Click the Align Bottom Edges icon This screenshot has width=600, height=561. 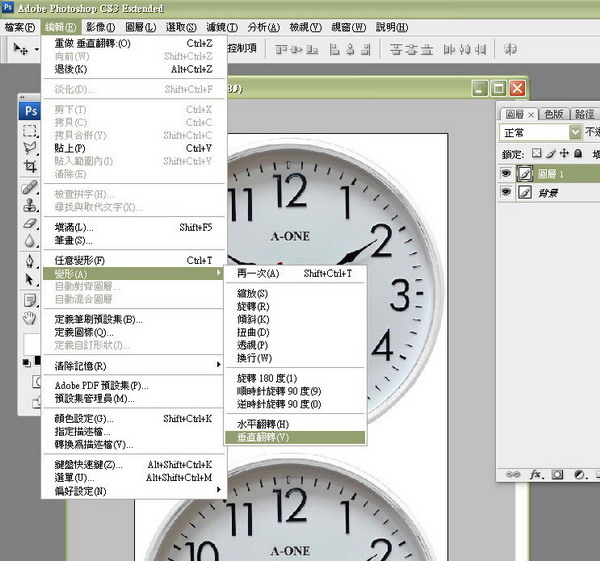tap(312, 49)
